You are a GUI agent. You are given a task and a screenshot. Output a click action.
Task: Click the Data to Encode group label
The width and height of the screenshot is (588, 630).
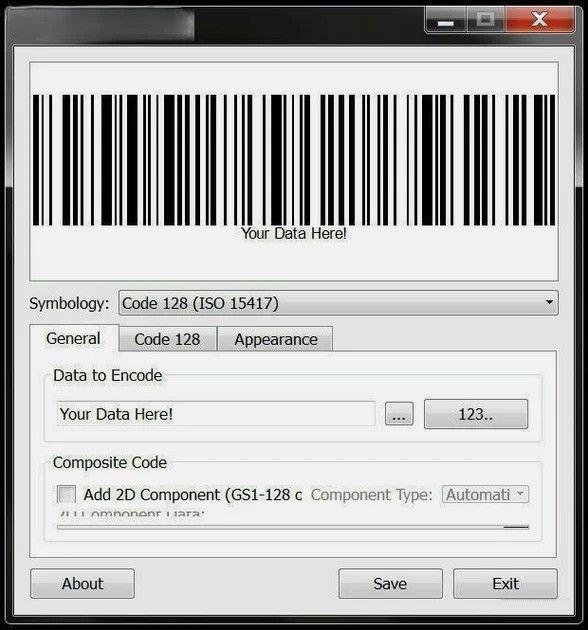(x=108, y=375)
